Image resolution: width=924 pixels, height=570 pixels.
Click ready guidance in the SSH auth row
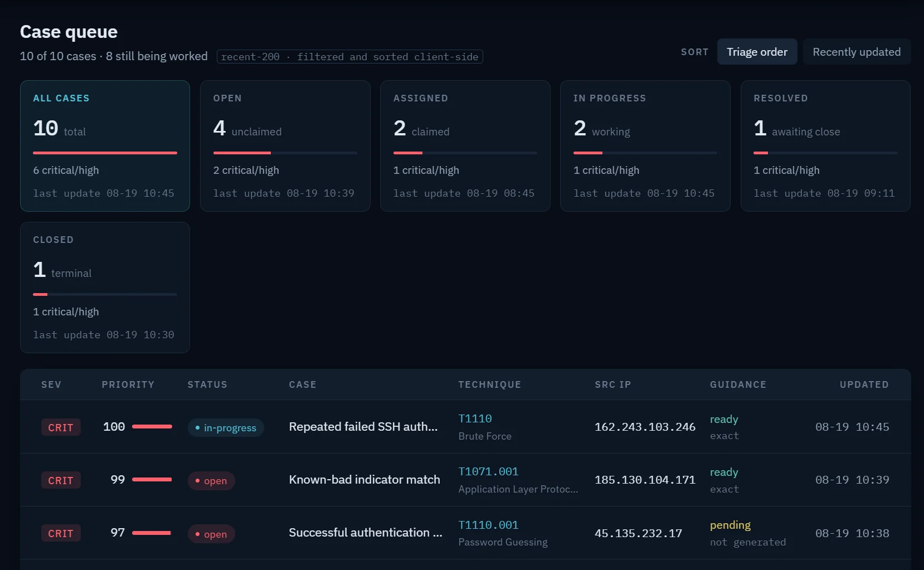pos(724,419)
